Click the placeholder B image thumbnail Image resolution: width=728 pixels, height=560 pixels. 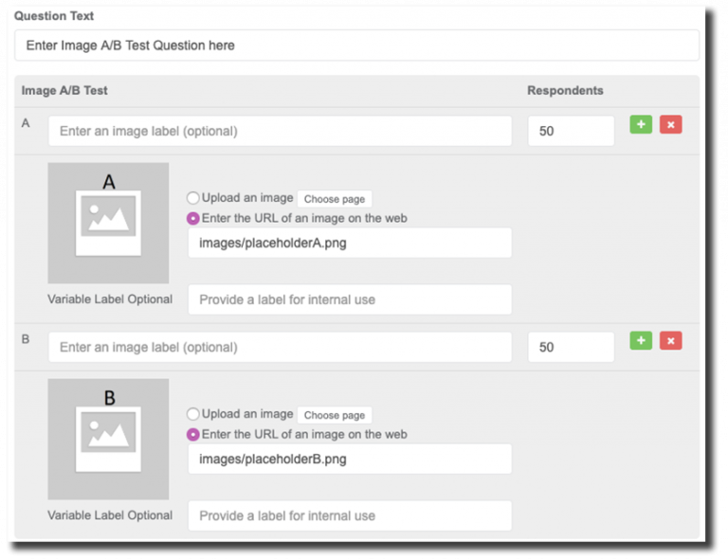tap(108, 439)
